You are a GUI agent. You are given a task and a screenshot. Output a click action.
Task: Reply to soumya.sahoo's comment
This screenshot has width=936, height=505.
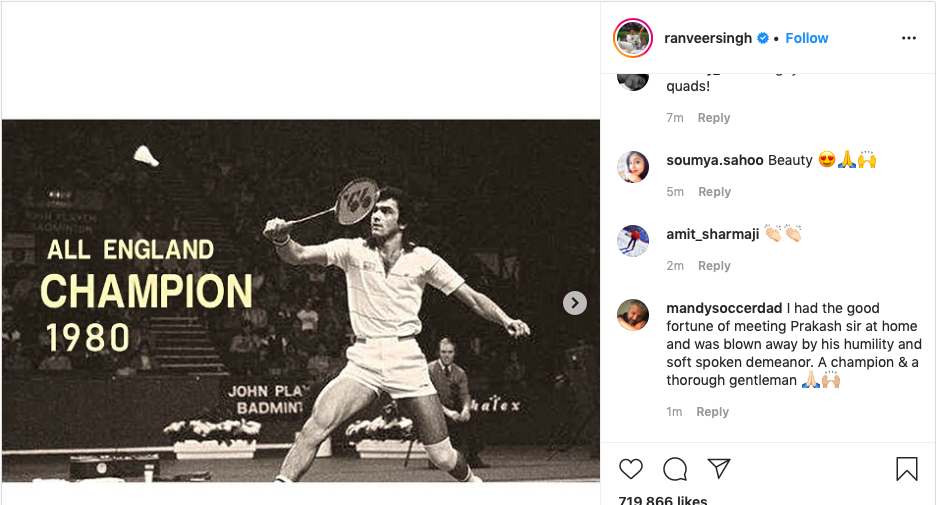pyautogui.click(x=714, y=192)
